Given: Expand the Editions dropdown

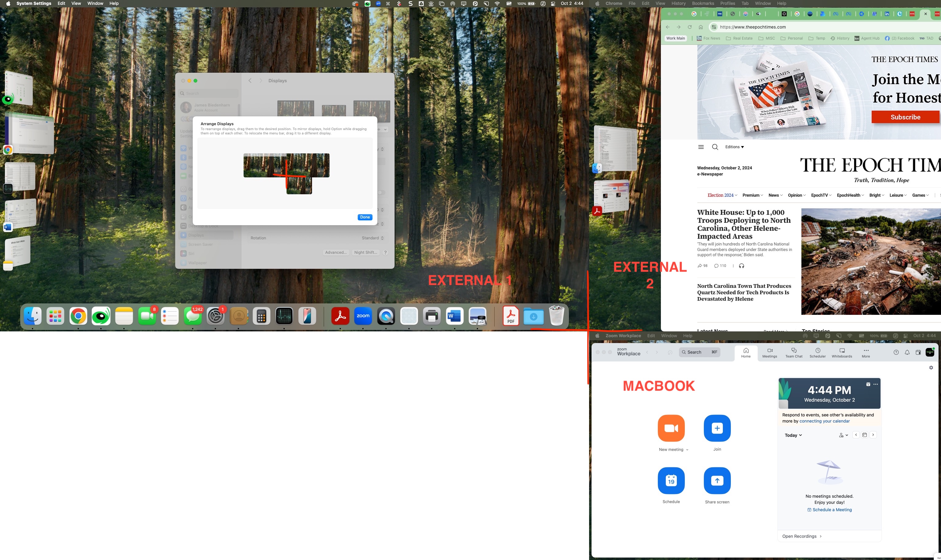Looking at the screenshot, I should (x=734, y=147).
